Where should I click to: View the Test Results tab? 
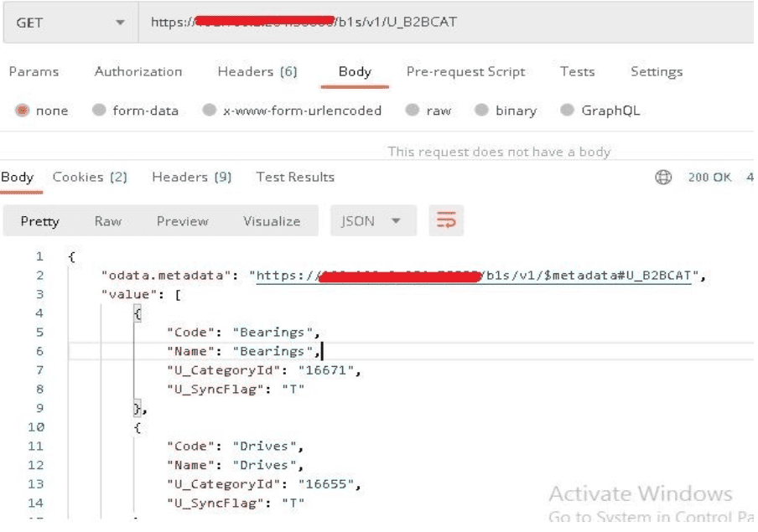pyautogui.click(x=295, y=177)
